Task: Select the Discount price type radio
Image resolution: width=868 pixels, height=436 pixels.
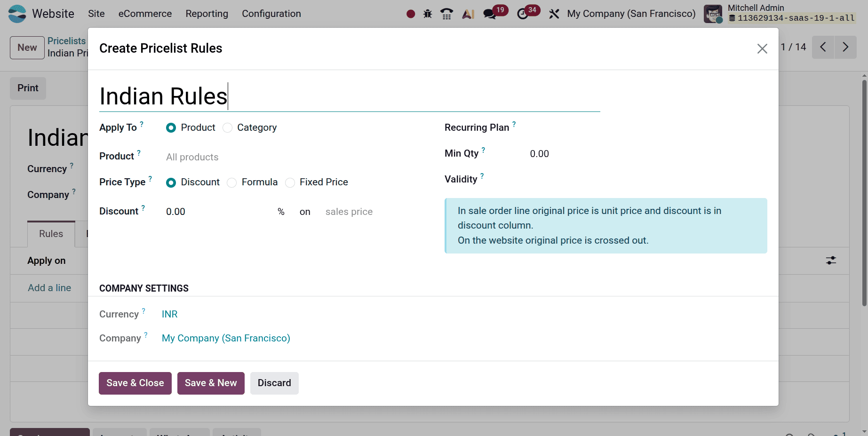Action: tap(171, 182)
